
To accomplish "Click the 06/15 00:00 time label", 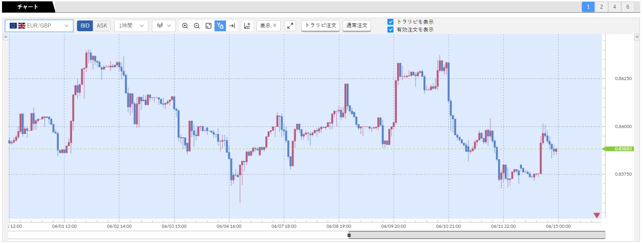I will coord(558,226).
